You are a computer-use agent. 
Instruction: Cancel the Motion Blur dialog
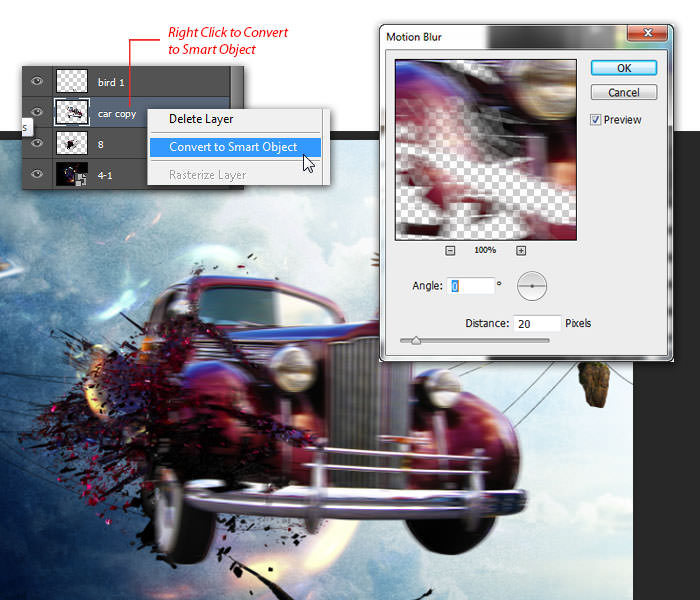624,92
